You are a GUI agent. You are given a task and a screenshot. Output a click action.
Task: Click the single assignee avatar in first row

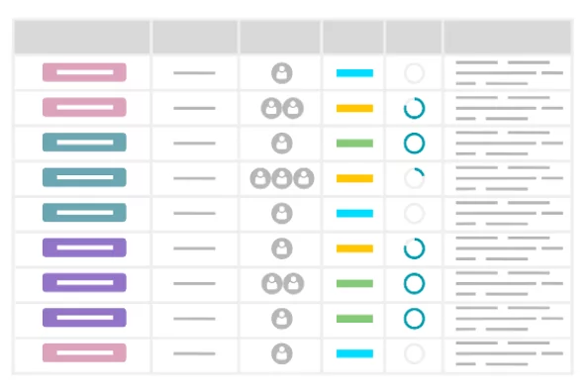click(x=281, y=73)
